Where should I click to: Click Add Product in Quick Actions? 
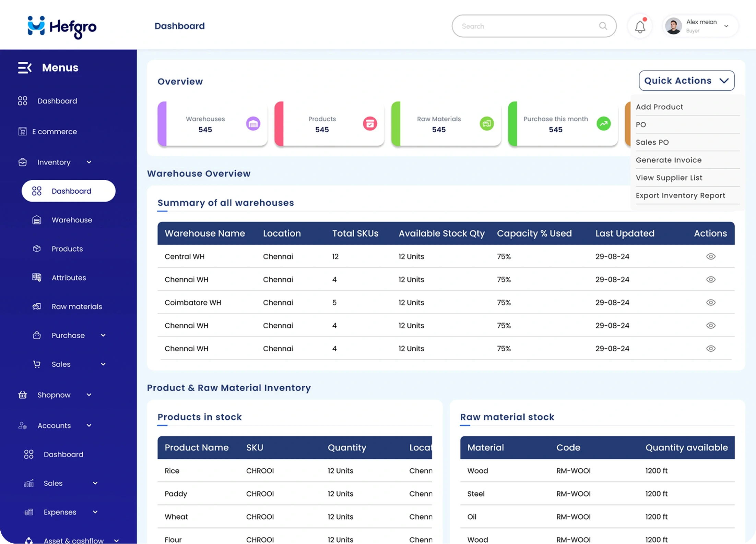coord(659,107)
